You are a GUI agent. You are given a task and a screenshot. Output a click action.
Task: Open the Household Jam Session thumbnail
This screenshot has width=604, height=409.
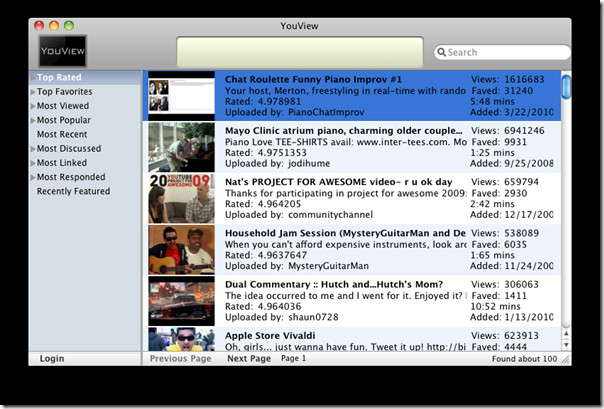pos(181,250)
